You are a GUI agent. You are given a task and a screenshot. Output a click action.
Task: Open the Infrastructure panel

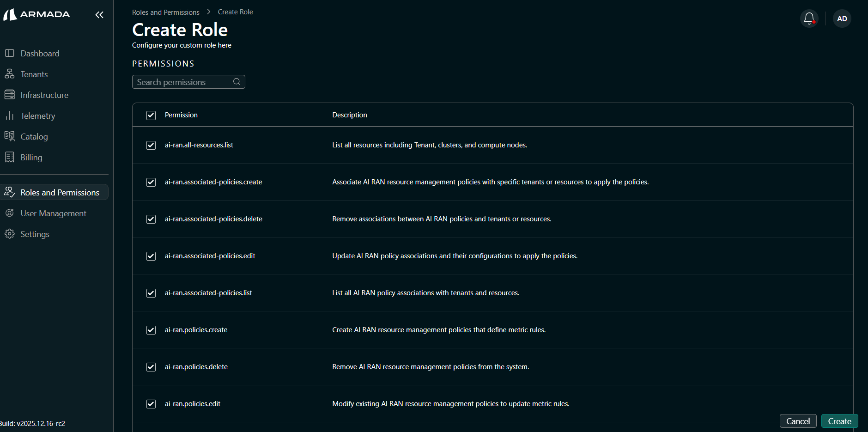point(44,95)
